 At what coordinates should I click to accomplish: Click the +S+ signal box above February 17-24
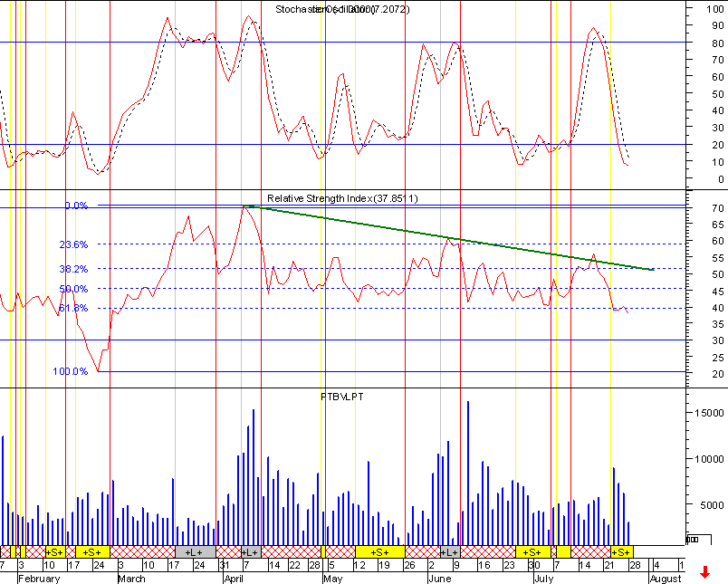point(92,552)
